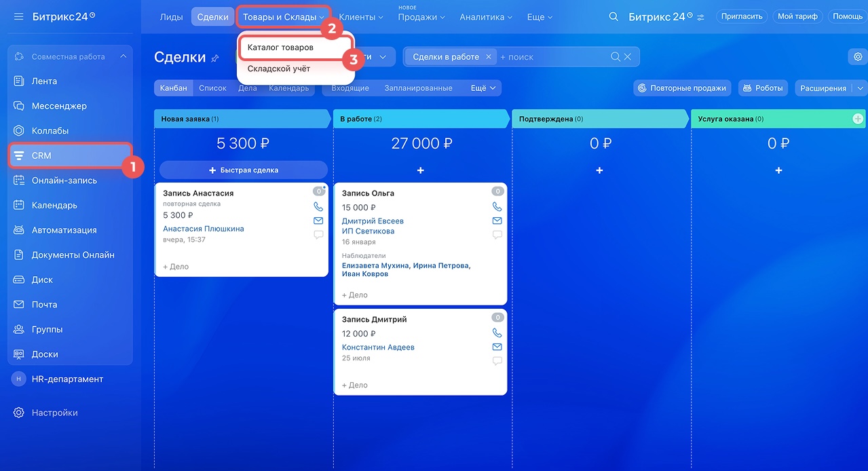
Task: Open the Ещё views dropdown
Action: point(483,88)
